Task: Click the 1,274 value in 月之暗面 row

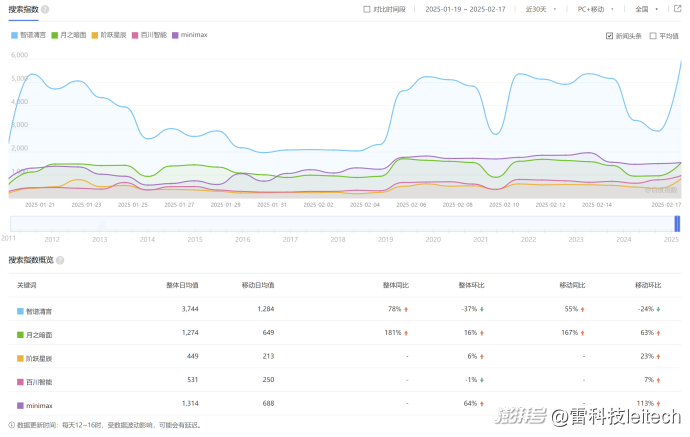Action: (190, 333)
